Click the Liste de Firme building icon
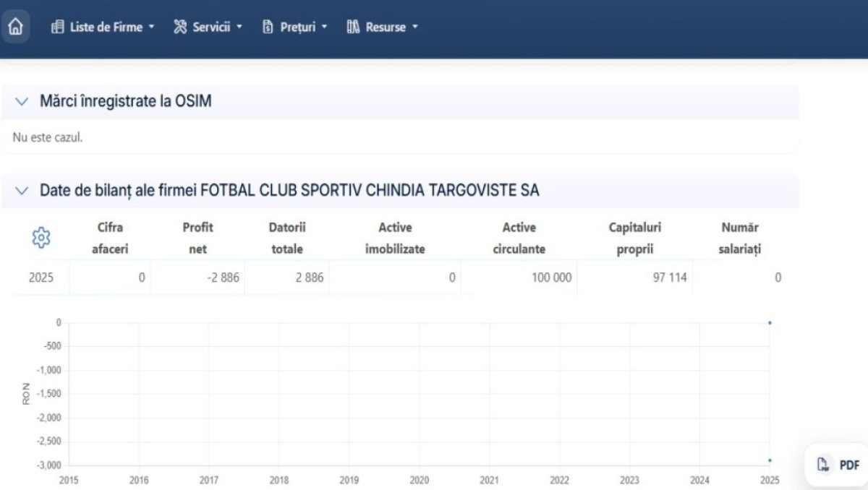The width and height of the screenshot is (868, 490). coord(58,27)
